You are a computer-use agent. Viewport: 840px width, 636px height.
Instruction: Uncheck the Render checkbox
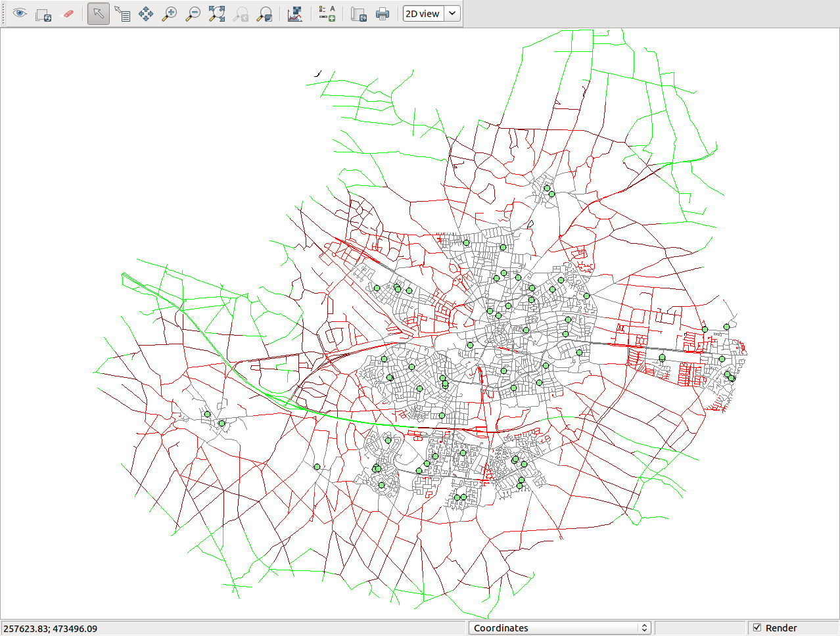tap(757, 628)
